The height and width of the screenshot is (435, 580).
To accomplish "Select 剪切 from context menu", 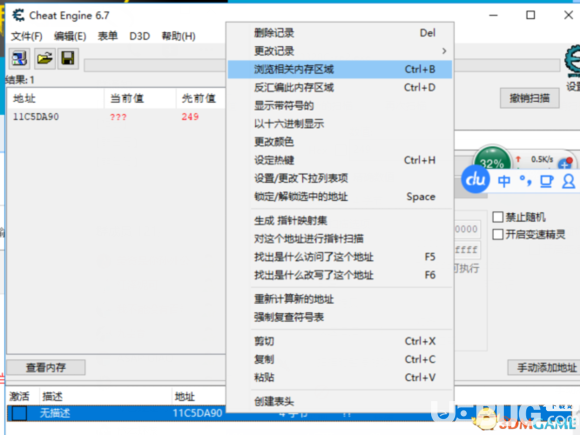I will click(340, 341).
